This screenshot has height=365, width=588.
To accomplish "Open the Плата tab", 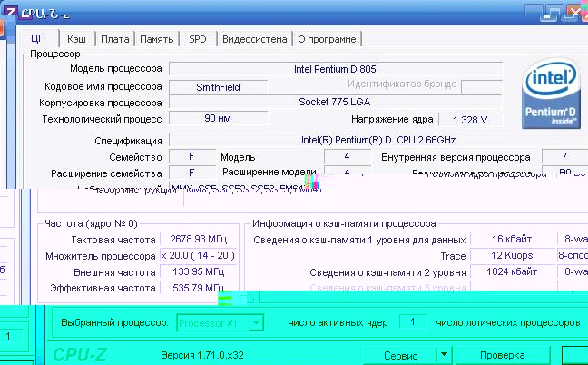I will [114, 39].
